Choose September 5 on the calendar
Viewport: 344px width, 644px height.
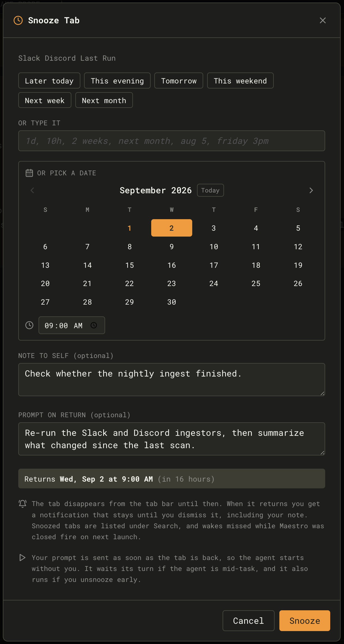coord(298,228)
